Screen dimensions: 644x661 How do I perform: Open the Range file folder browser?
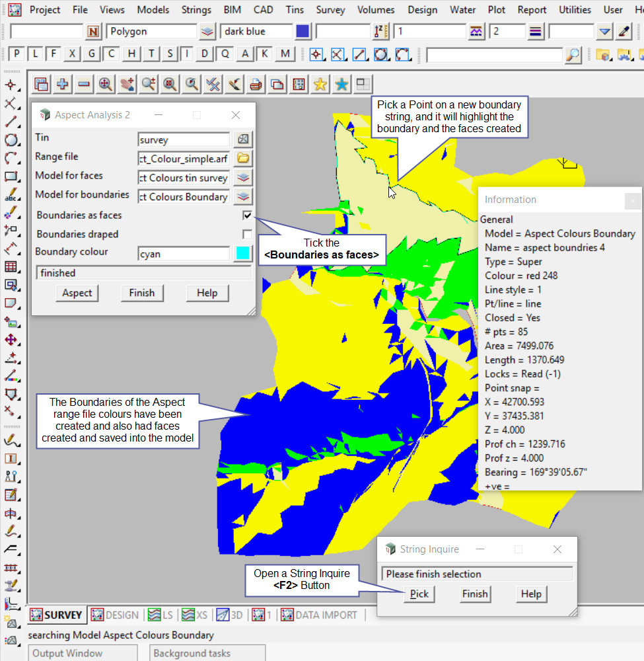pyautogui.click(x=244, y=159)
